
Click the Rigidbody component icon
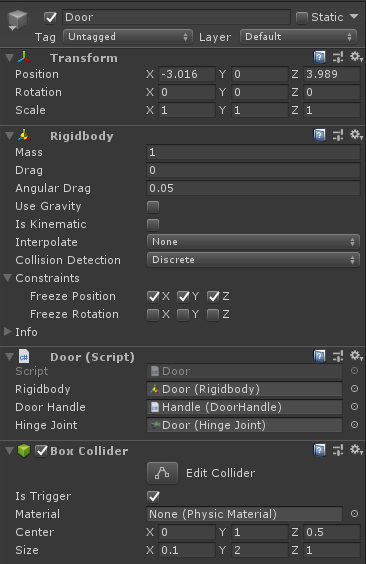pyautogui.click(x=24, y=136)
